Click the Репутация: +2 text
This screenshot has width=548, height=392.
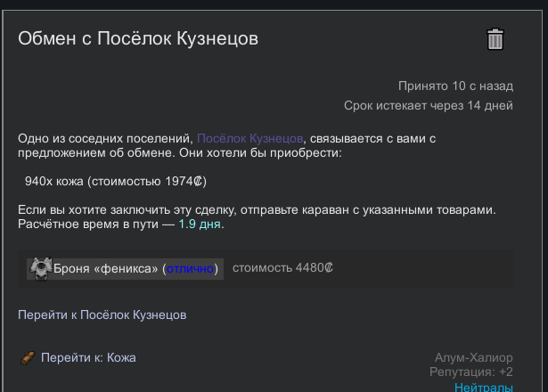coord(471,372)
